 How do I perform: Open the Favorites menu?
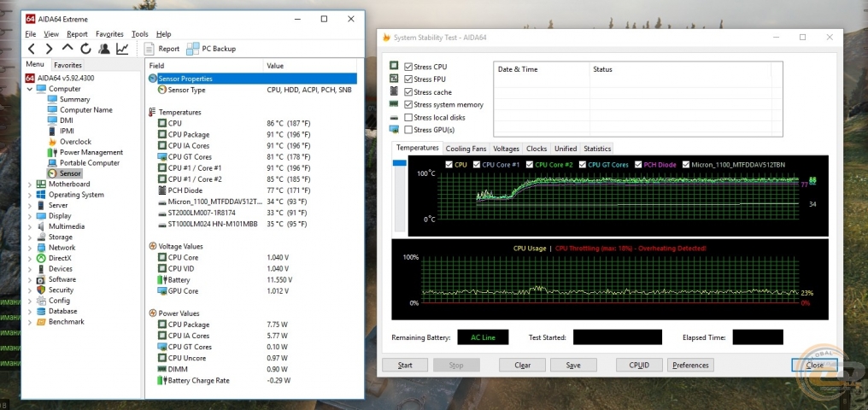(109, 34)
